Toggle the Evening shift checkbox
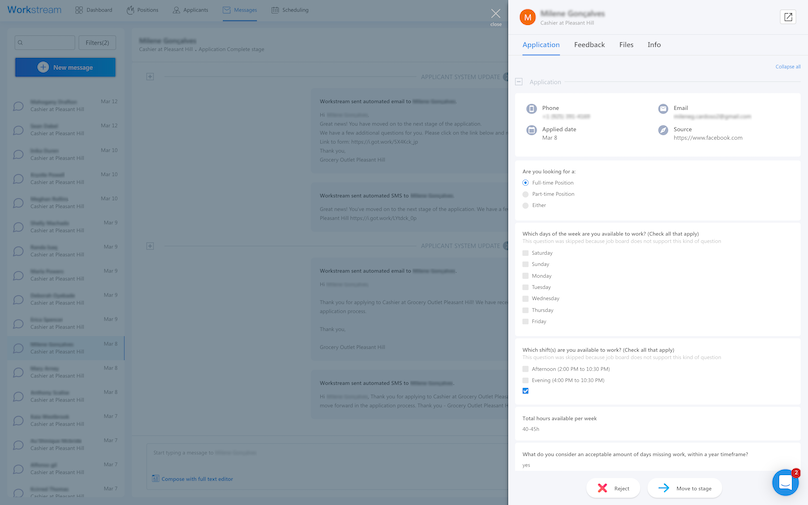This screenshot has height=505, width=808. (526, 380)
